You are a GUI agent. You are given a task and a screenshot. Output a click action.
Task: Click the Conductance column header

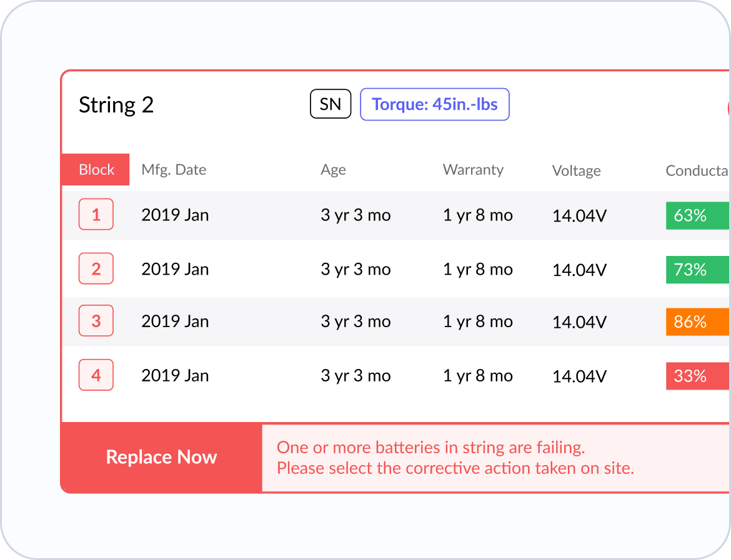pos(697,170)
